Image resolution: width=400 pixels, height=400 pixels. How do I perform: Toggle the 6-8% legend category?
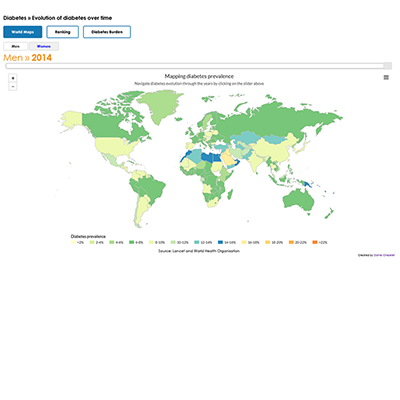[136, 242]
